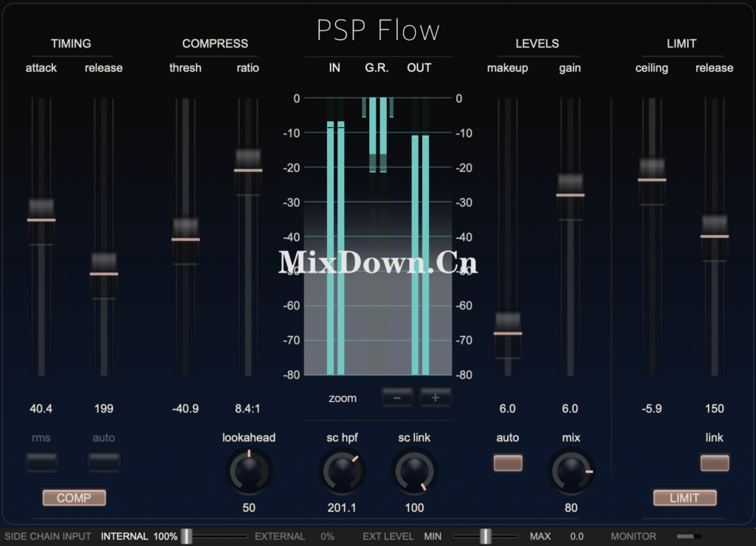Click the OUT level meter
Image resolution: width=756 pixels, height=546 pixels.
[420, 236]
